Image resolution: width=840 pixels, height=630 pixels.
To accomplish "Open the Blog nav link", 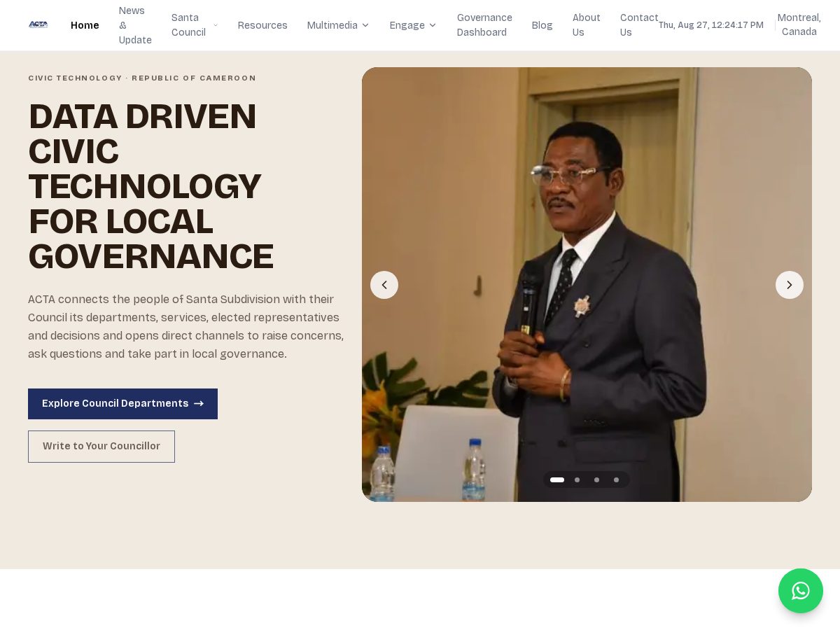I will coord(542,25).
